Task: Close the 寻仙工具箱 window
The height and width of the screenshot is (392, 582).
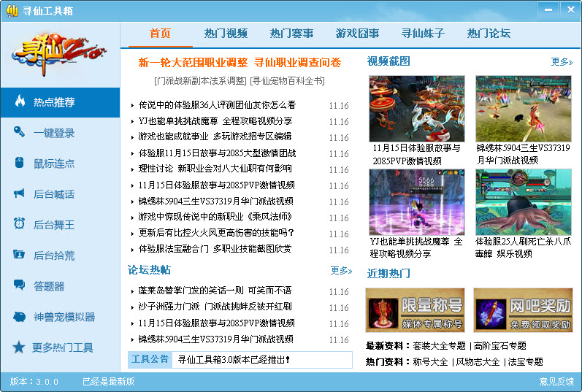Action: pyautogui.click(x=571, y=10)
